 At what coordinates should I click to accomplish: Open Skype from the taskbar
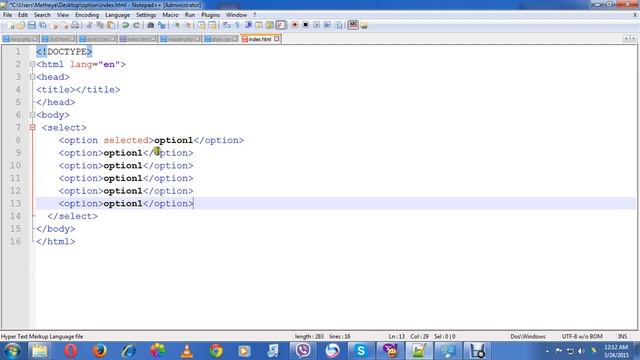pyautogui.click(x=361, y=351)
